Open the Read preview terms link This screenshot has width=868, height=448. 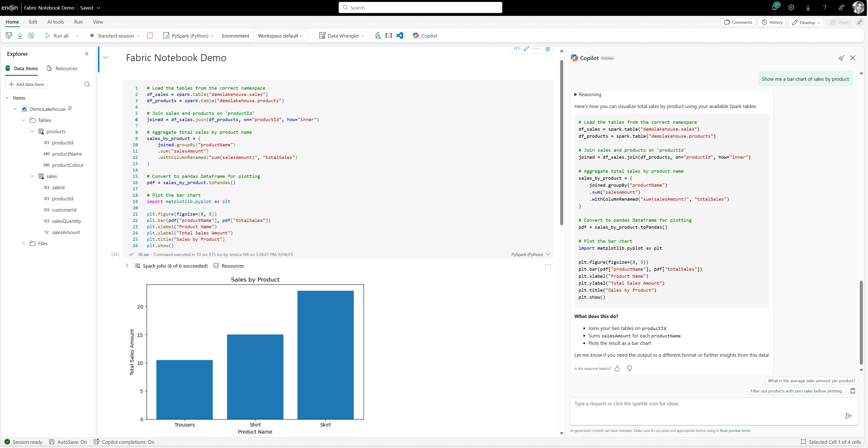[735, 430]
